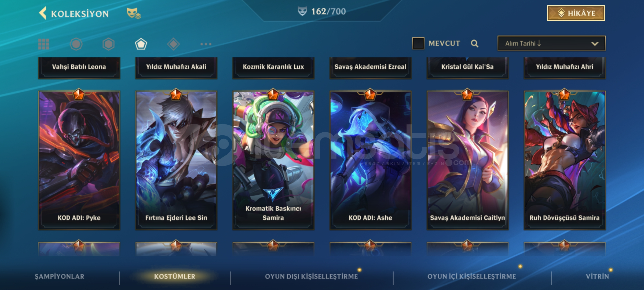Open more filters via three dots

point(206,44)
